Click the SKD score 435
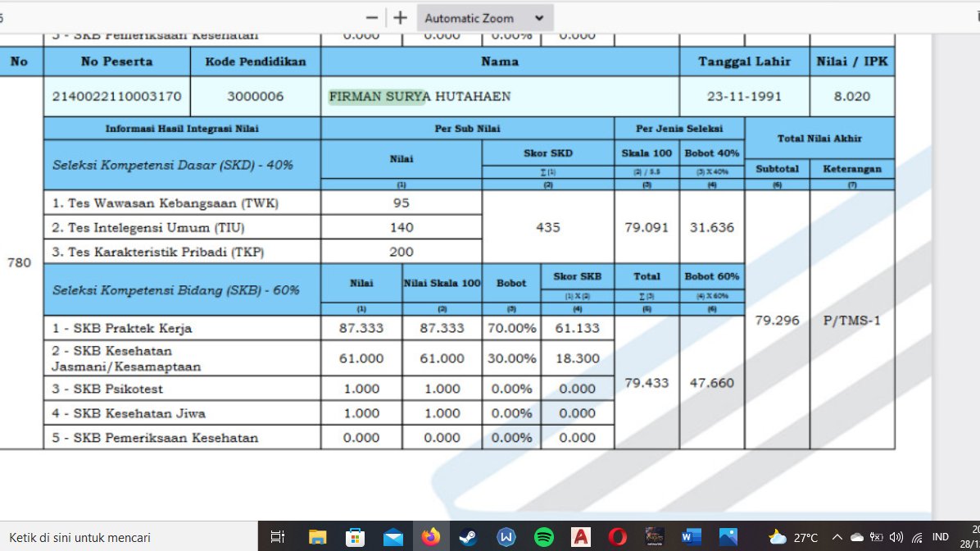Viewport: 980px width, 551px height. [548, 228]
